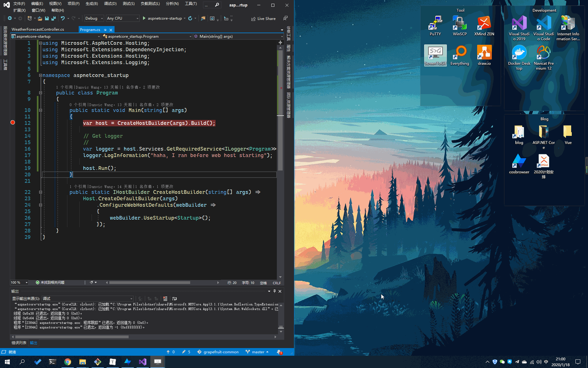The image size is (588, 368).
Task: Open Chrome from the taskbar
Action: pos(68,362)
